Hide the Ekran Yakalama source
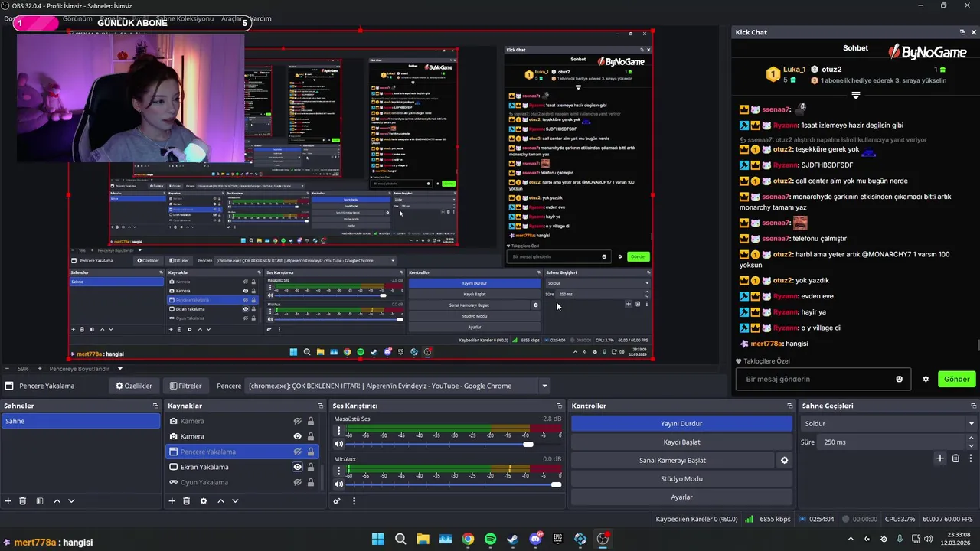 pyautogui.click(x=298, y=467)
